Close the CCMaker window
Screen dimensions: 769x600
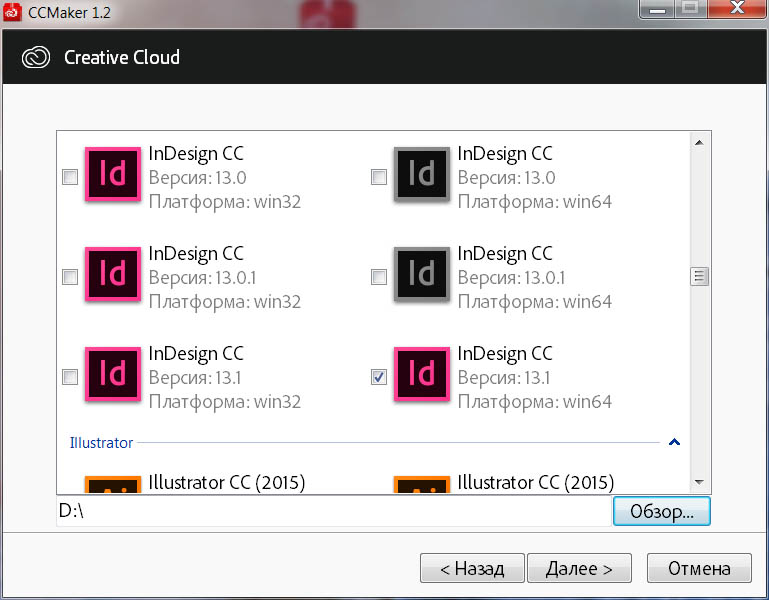tap(737, 8)
